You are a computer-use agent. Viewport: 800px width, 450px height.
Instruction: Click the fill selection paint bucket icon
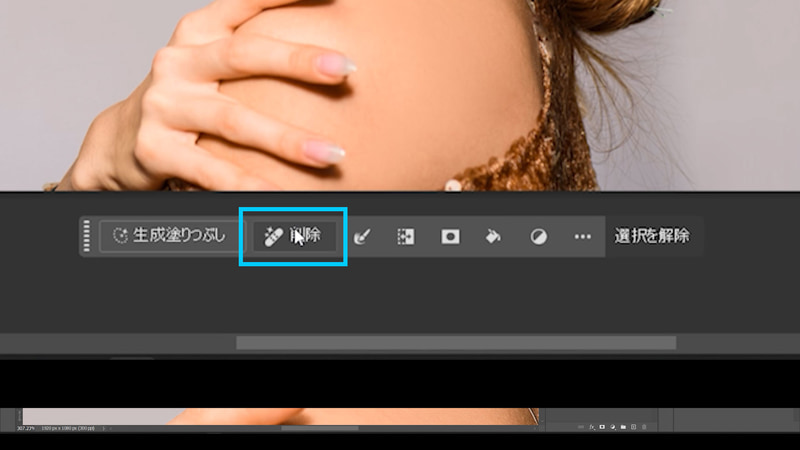[493, 236]
